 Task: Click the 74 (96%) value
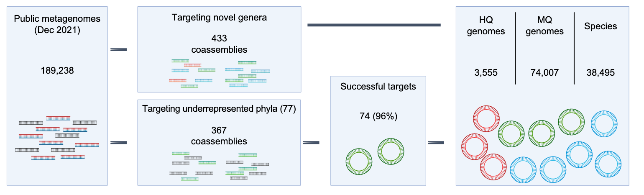[378, 117]
